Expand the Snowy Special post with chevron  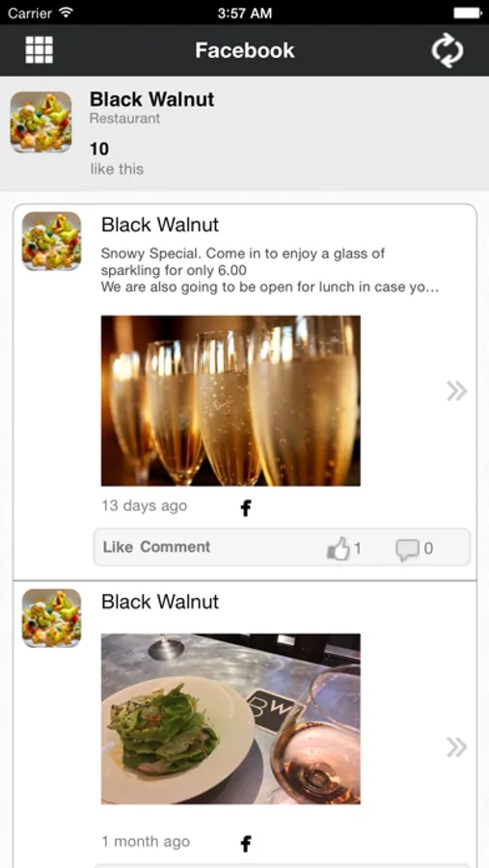click(x=457, y=391)
